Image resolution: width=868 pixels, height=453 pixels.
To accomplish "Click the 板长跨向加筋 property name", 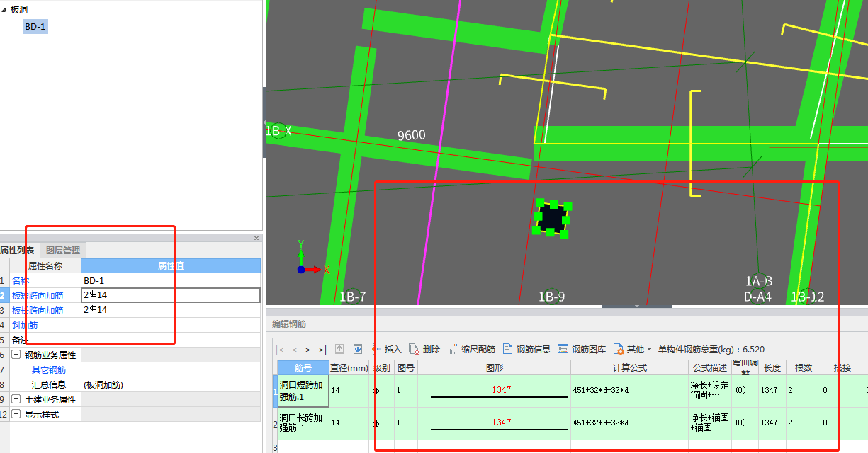I will point(38,310).
